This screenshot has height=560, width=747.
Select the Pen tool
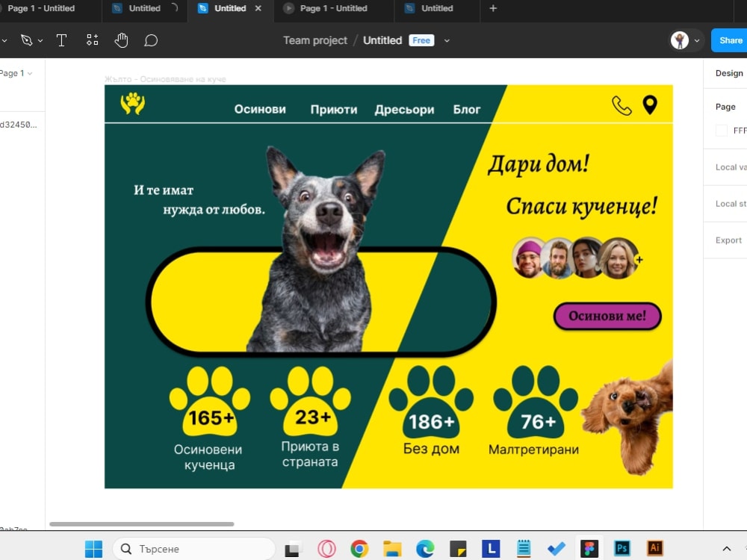click(27, 40)
